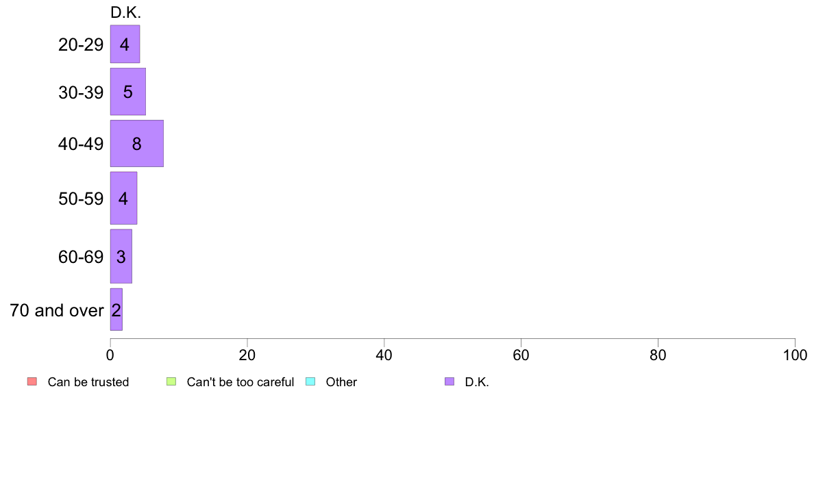814x504 pixels.
Task: Click the Can't be too careful legend text
Action: point(241,382)
